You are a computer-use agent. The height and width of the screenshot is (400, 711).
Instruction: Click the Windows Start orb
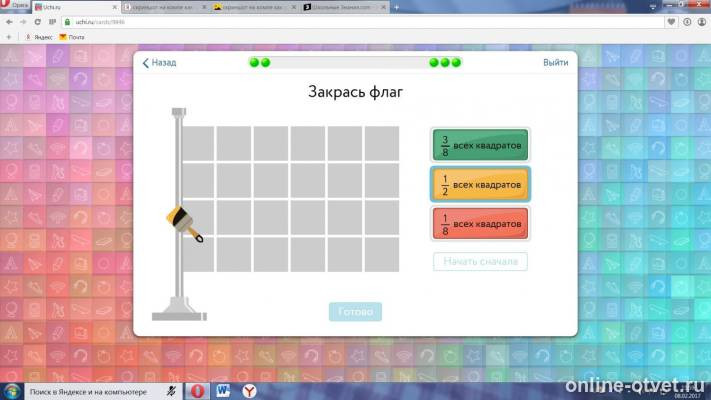(x=11, y=391)
